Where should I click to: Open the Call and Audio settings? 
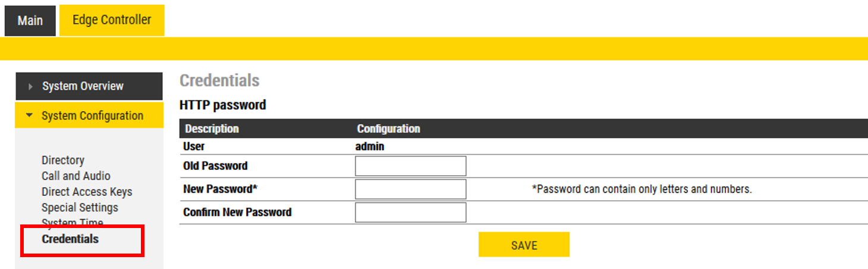[76, 176]
